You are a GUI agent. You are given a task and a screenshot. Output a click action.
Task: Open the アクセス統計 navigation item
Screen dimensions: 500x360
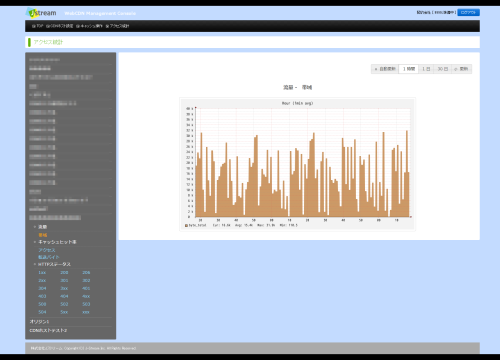[x=118, y=26]
